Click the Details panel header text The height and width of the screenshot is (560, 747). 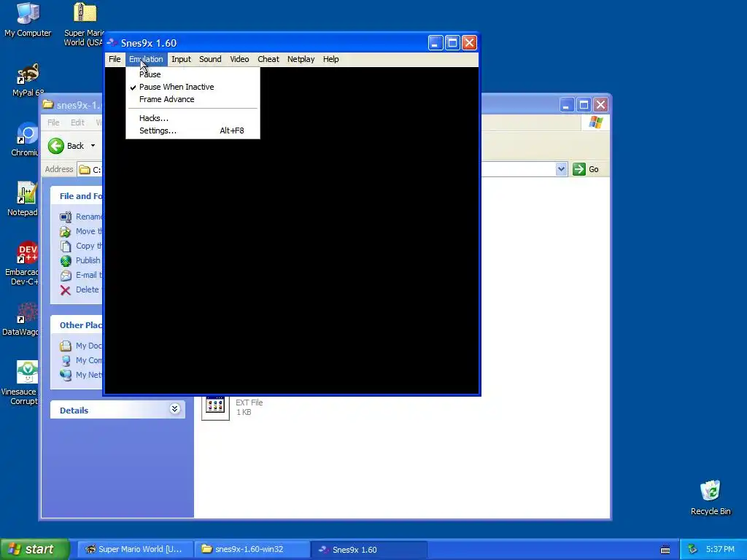tap(74, 410)
